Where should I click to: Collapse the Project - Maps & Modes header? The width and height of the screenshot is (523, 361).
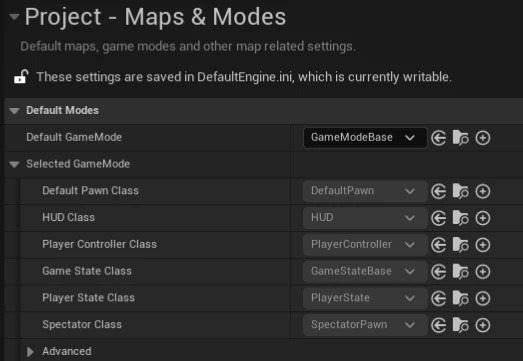coord(14,16)
